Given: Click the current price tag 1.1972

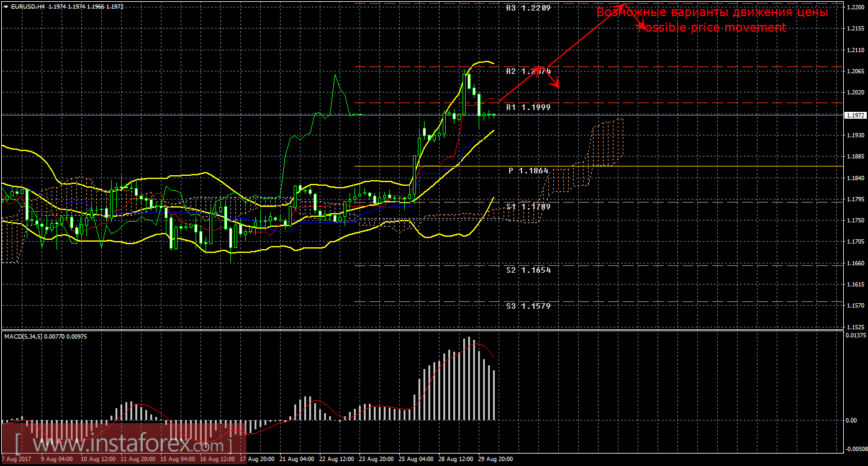Looking at the screenshot, I should [x=855, y=115].
